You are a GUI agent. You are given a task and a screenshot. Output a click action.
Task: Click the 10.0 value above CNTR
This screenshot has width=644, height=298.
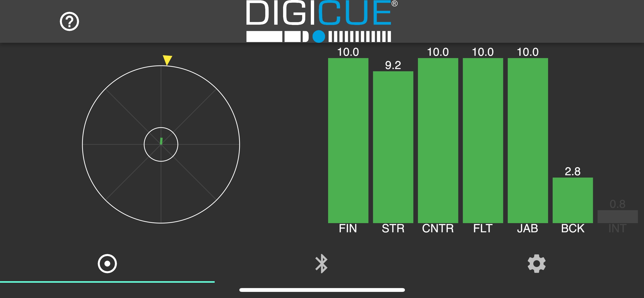click(x=438, y=52)
